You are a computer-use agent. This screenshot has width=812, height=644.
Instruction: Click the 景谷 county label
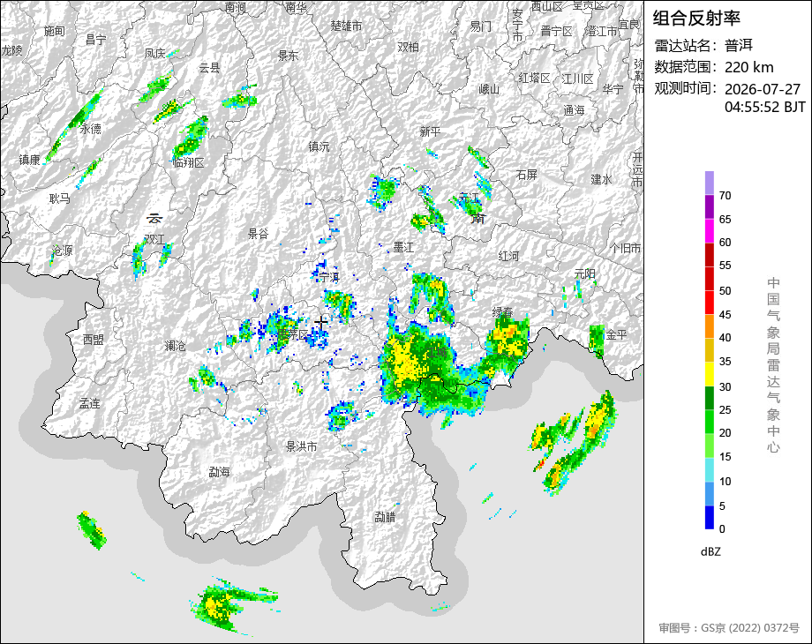[258, 234]
